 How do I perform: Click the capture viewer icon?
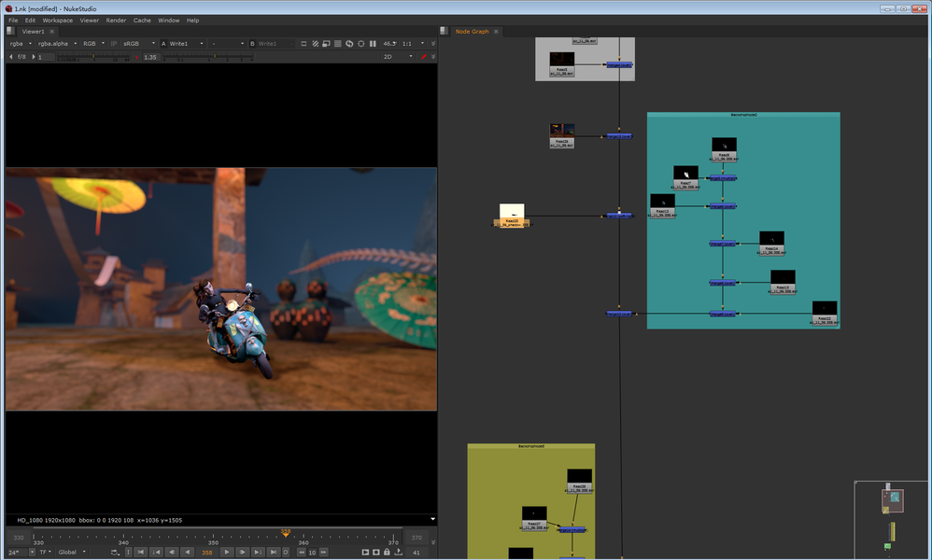point(376,553)
